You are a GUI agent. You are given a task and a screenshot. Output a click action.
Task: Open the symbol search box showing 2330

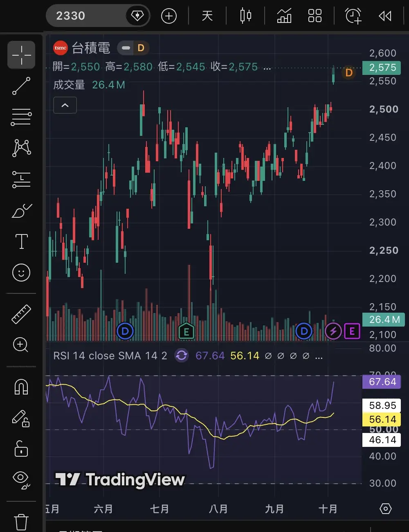pyautogui.click(x=97, y=16)
